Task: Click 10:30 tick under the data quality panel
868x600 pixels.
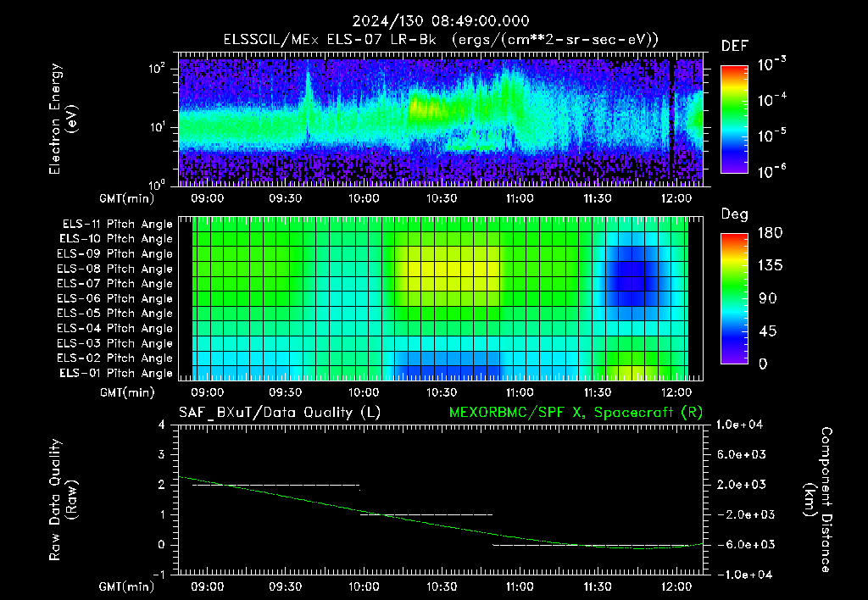Action: [441, 586]
